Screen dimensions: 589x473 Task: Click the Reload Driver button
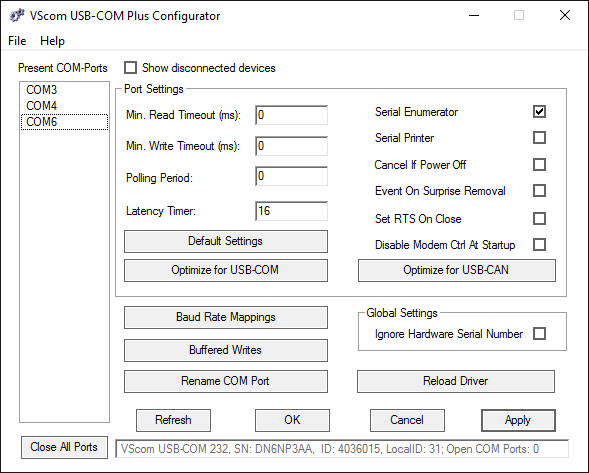pos(456,381)
